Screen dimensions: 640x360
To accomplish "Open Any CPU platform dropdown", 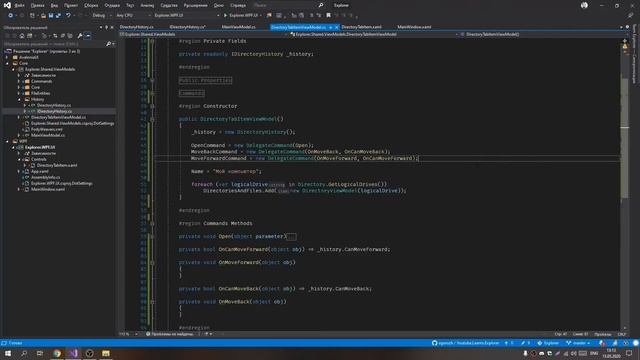I will tap(133, 16).
